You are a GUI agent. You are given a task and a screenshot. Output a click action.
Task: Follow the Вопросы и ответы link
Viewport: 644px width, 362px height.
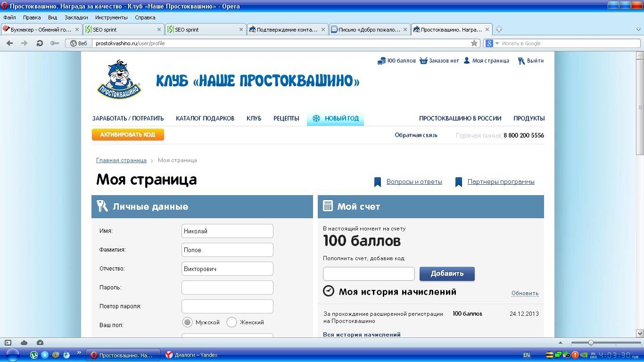click(414, 182)
